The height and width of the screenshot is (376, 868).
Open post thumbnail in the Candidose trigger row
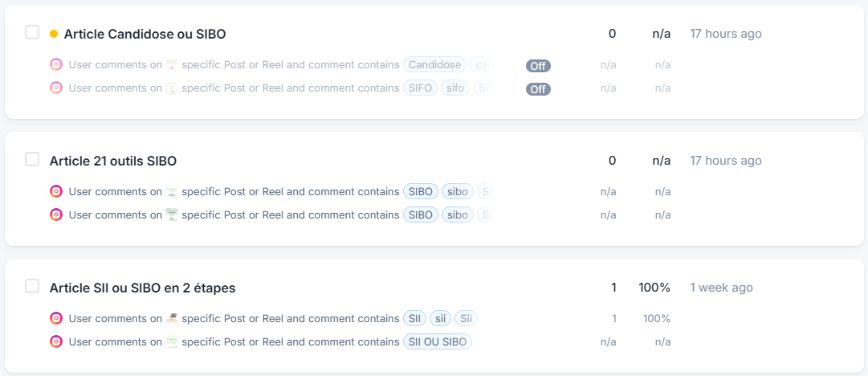[172, 65]
